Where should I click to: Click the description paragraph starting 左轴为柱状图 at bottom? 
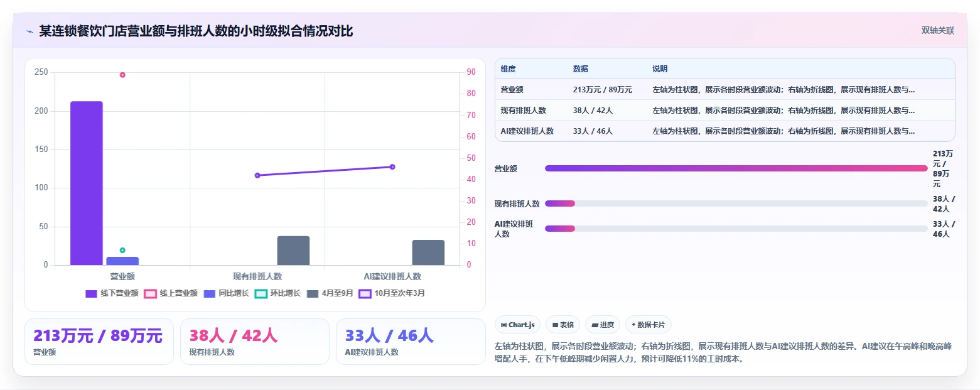point(724,353)
